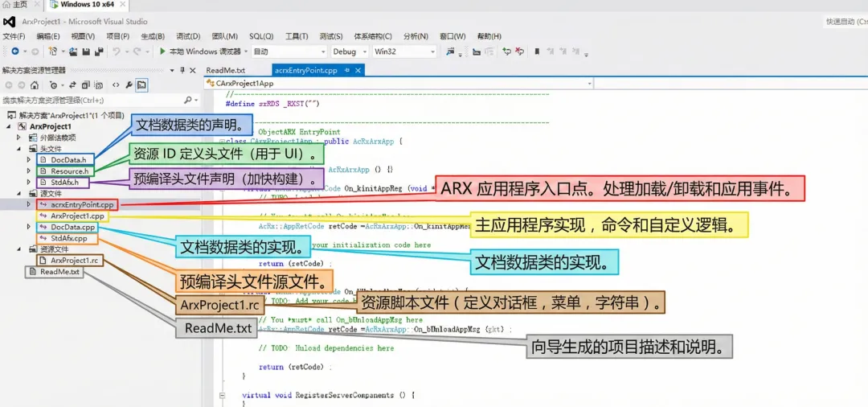This screenshot has width=868, height=407.
Task: Open the 自动 debug target dropdown
Action: click(x=289, y=51)
